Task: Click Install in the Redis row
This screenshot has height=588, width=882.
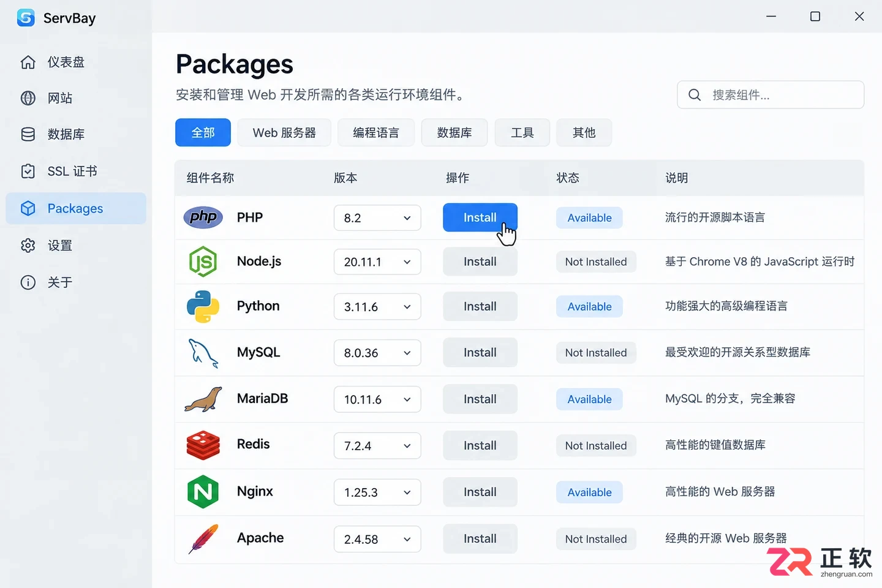Action: point(480,445)
